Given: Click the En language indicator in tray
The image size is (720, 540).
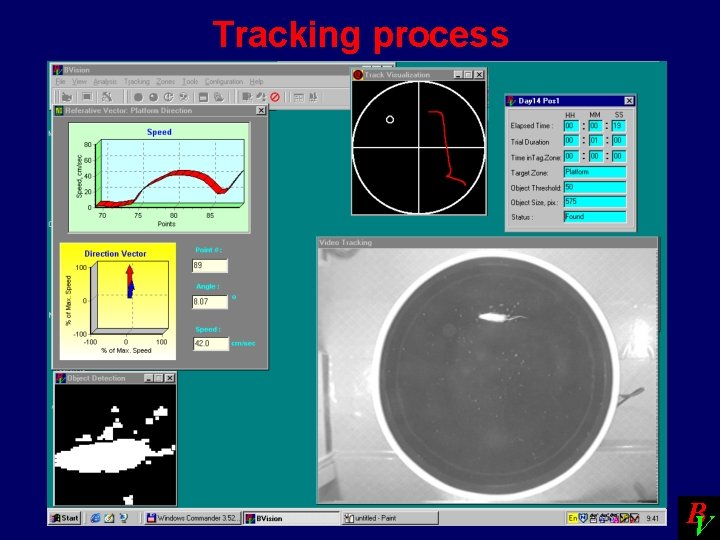Looking at the screenshot, I should pyautogui.click(x=572, y=518).
